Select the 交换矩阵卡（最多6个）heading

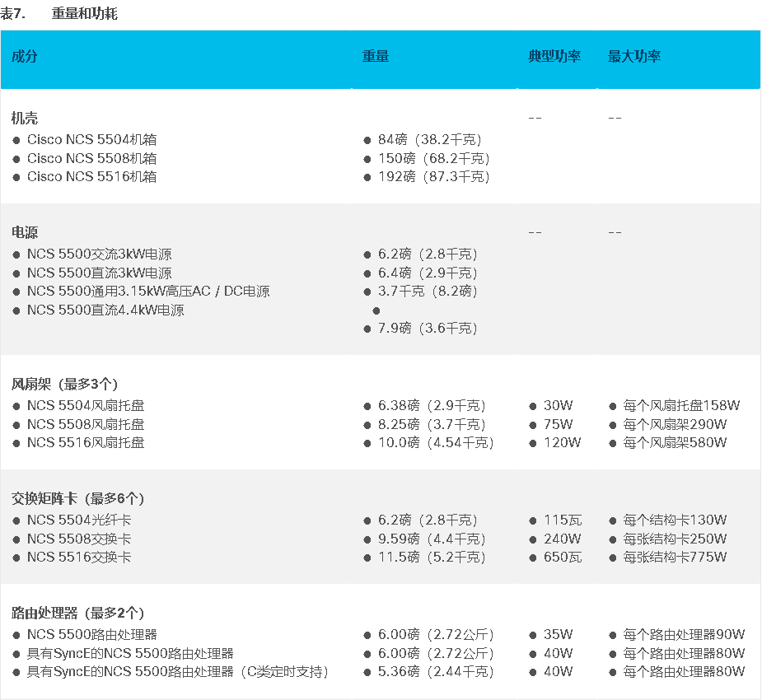click(x=77, y=498)
